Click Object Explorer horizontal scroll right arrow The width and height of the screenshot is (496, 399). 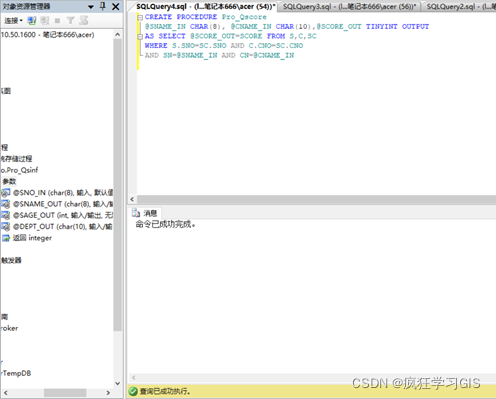108,393
